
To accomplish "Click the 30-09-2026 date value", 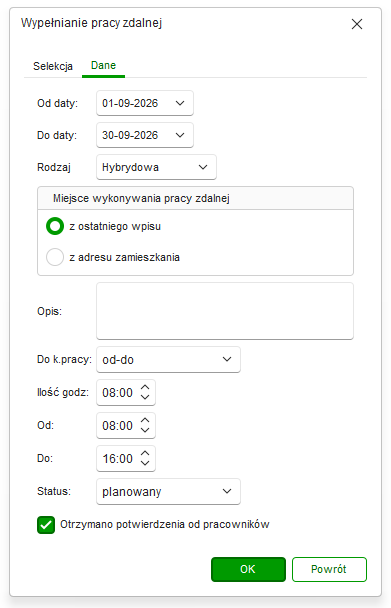I will click(130, 135).
